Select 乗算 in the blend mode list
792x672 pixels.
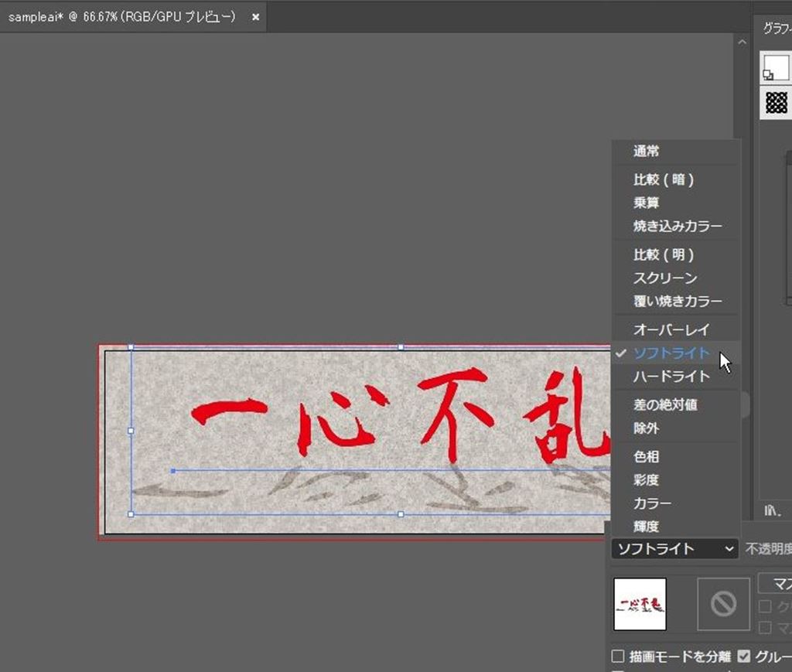coord(647,203)
